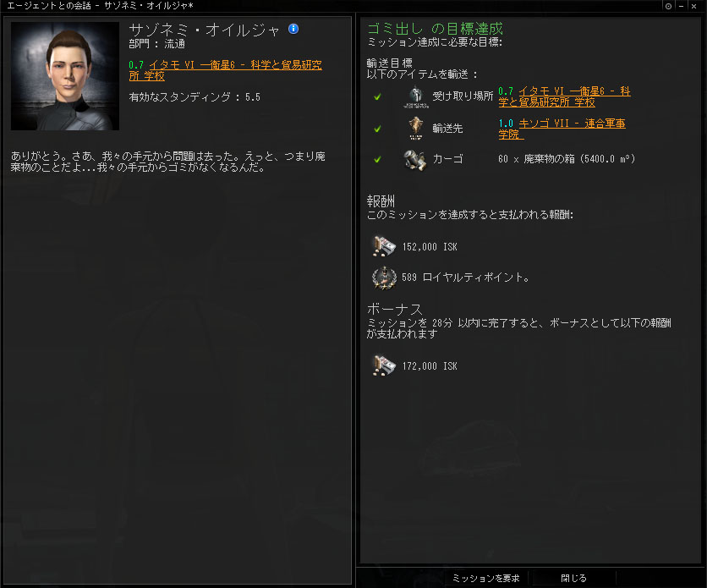
Task: Click the window pin icon in title bar
Action: 668,6
